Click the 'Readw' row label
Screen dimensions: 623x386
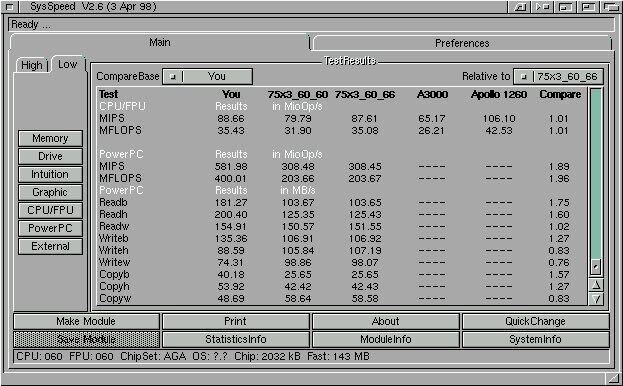click(114, 226)
